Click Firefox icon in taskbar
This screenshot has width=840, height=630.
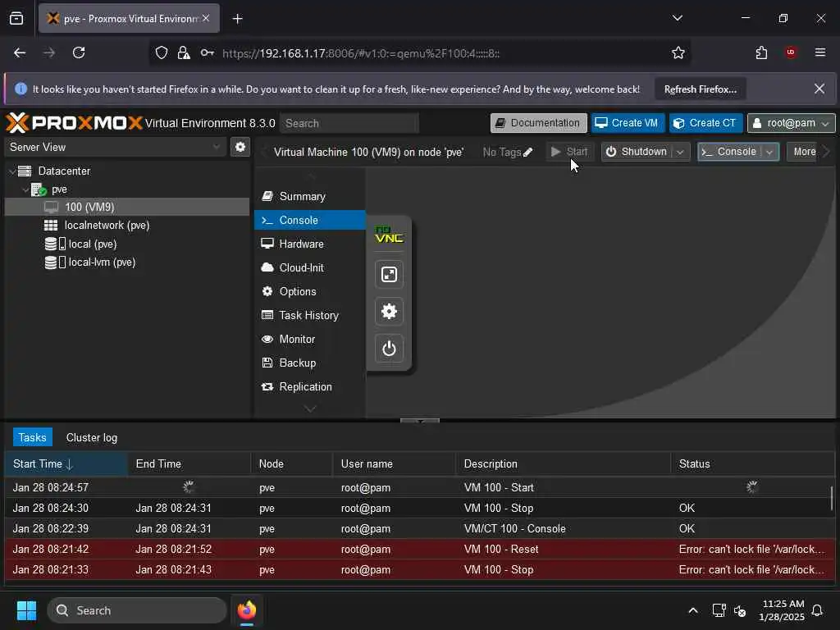246,610
